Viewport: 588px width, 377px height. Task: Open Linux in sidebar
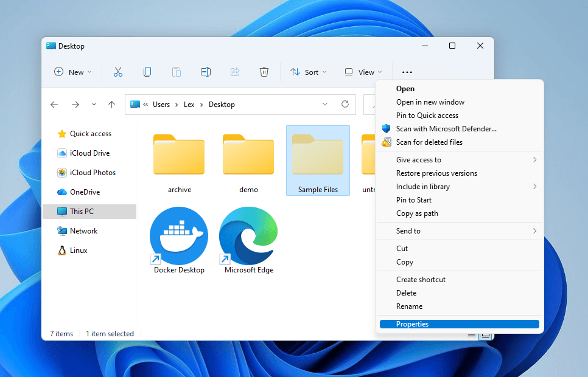tap(89, 251)
